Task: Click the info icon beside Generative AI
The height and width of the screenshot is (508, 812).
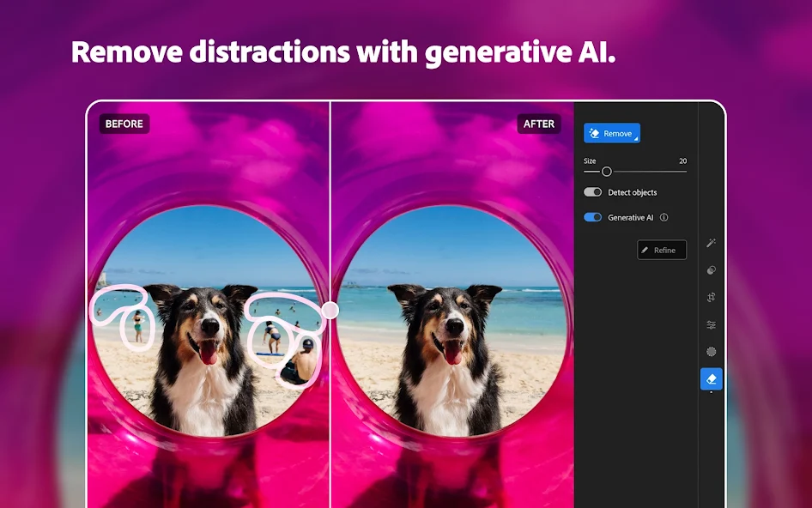Action: (x=665, y=217)
